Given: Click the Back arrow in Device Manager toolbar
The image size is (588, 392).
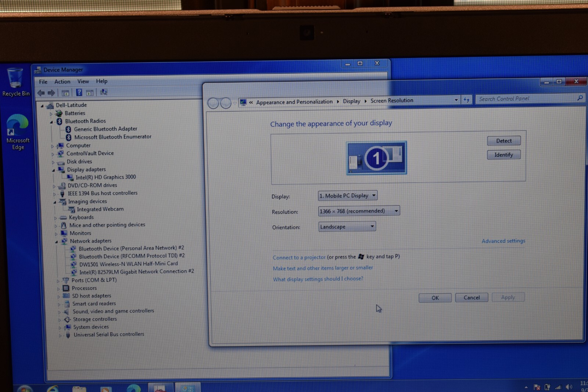Looking at the screenshot, I should (x=41, y=93).
